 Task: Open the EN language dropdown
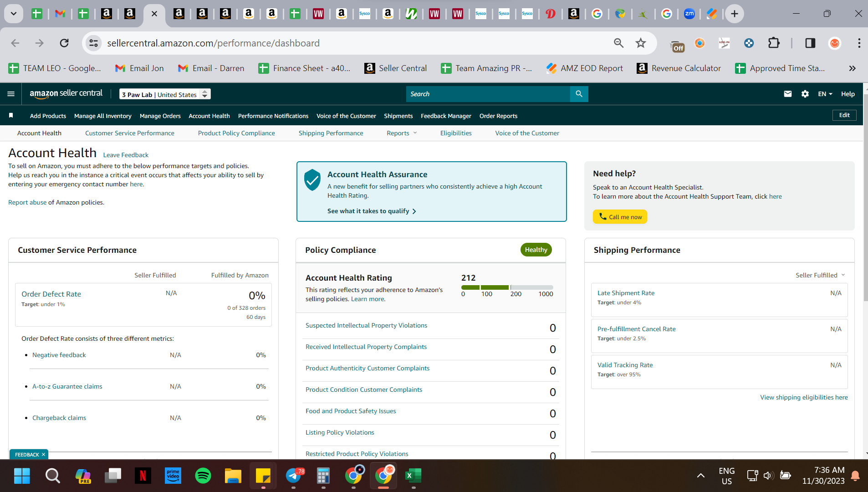click(825, 94)
